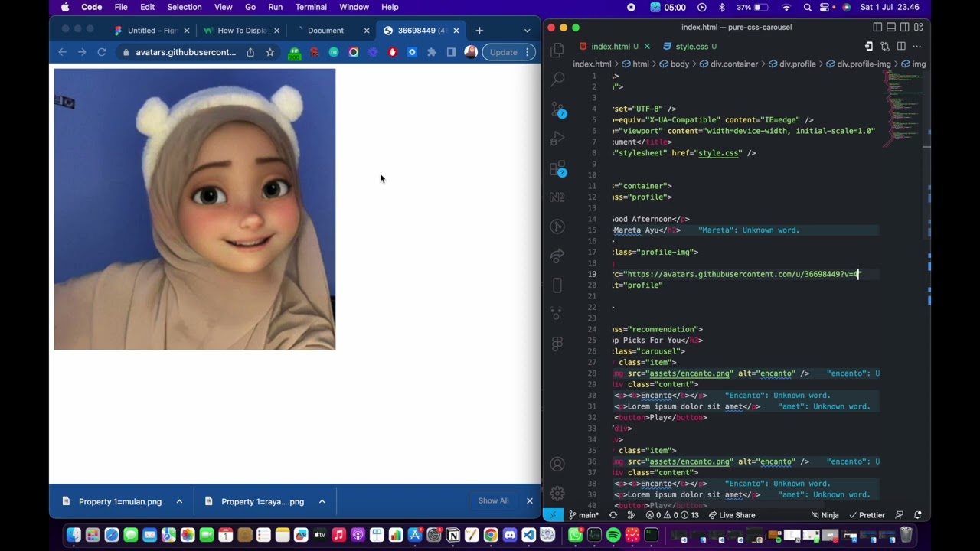980x551 pixels.
Task: Close the index.html editor tab
Action: point(647,47)
